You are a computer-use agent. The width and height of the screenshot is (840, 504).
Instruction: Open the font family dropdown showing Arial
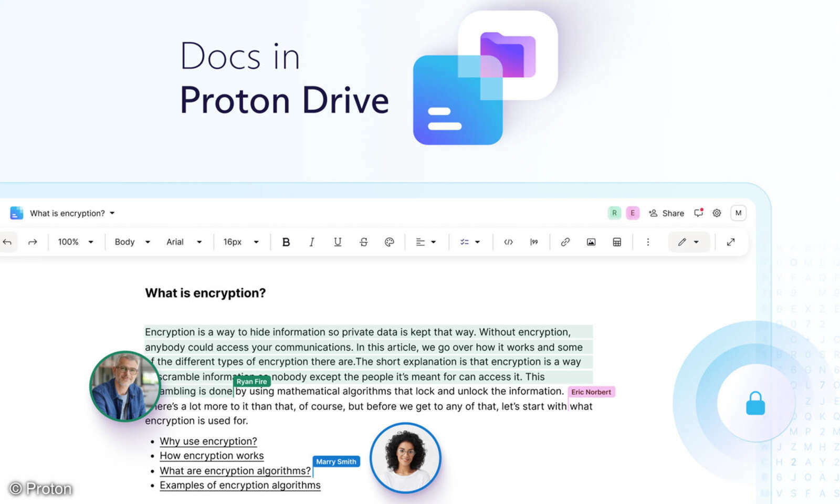click(184, 242)
